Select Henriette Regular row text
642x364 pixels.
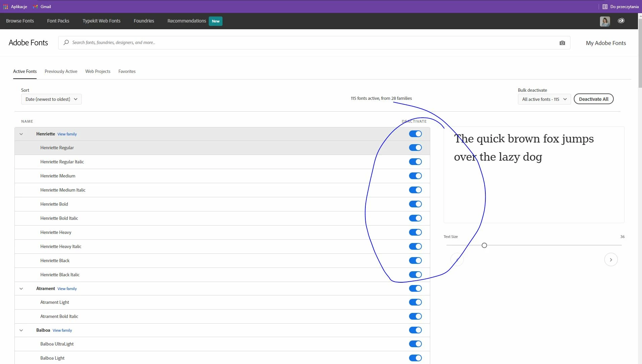tap(57, 148)
